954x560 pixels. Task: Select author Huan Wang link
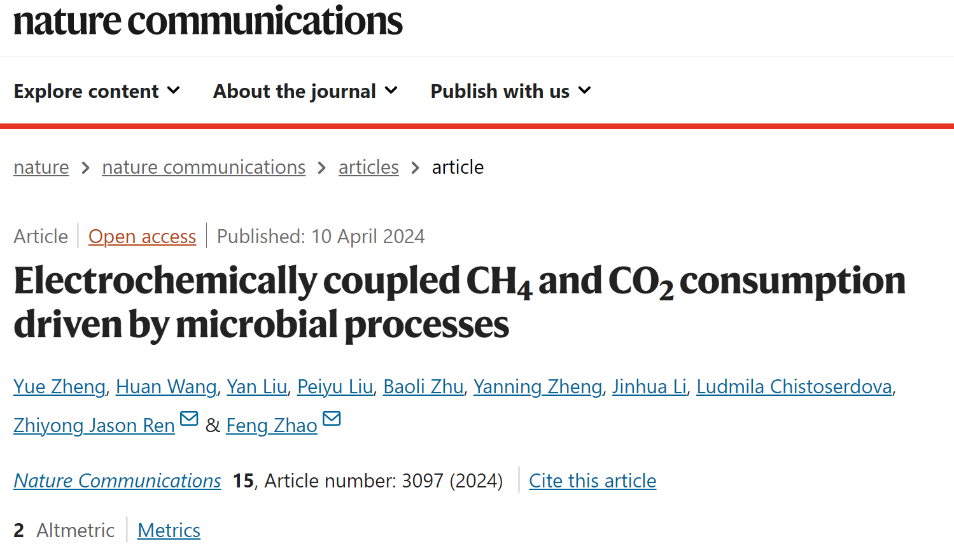166,386
